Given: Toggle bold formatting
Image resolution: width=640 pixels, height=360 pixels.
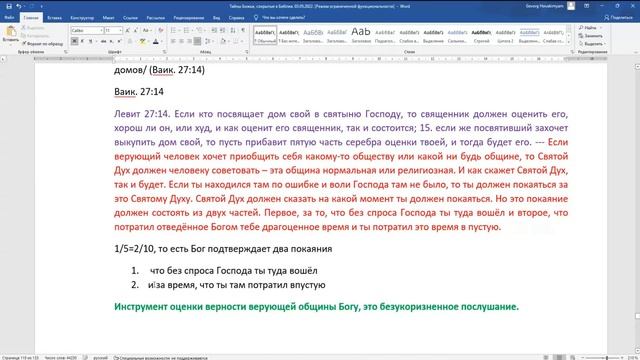Looking at the screenshot, I should pyautogui.click(x=74, y=41).
